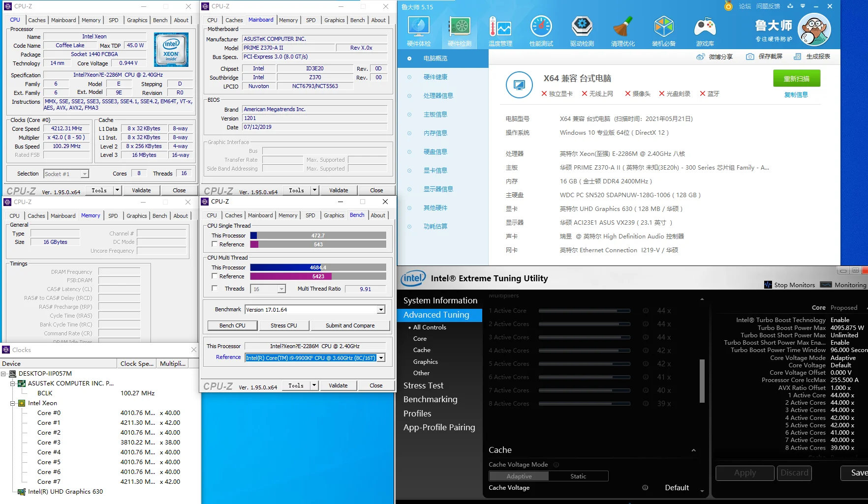Expand the Reference processor dropdown list
The height and width of the screenshot is (504, 868).
pyautogui.click(x=381, y=358)
